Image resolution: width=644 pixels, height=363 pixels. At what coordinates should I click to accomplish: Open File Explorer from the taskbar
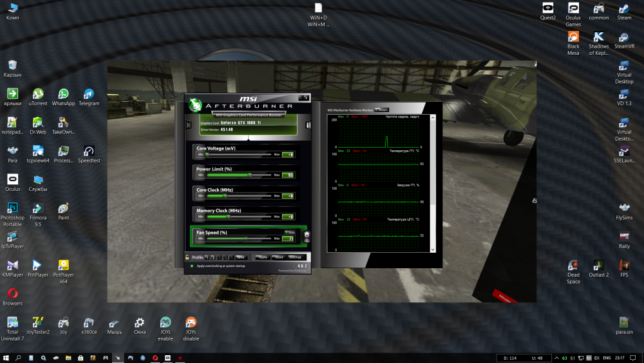[x=68, y=358]
